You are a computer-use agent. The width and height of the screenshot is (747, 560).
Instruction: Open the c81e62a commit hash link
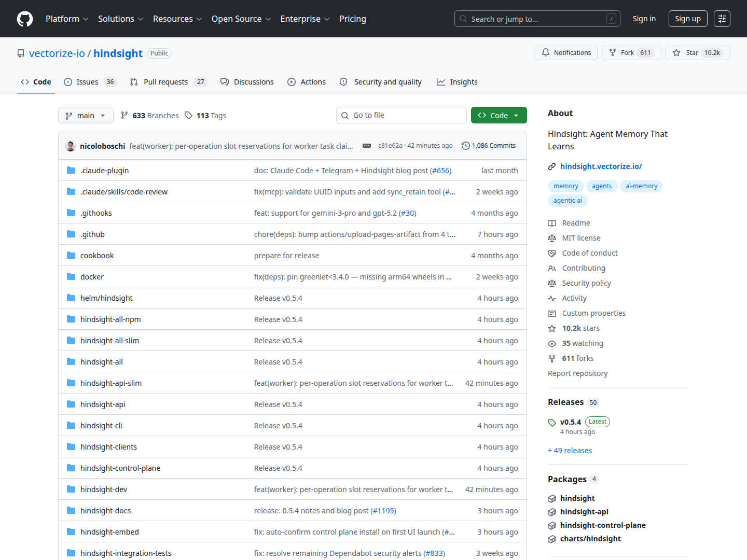pyautogui.click(x=390, y=146)
